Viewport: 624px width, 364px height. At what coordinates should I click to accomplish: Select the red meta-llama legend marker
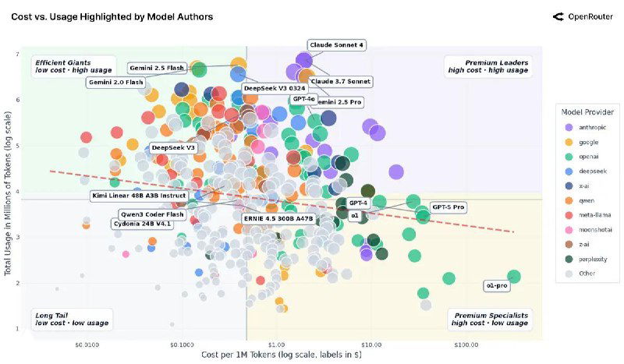pyautogui.click(x=570, y=214)
